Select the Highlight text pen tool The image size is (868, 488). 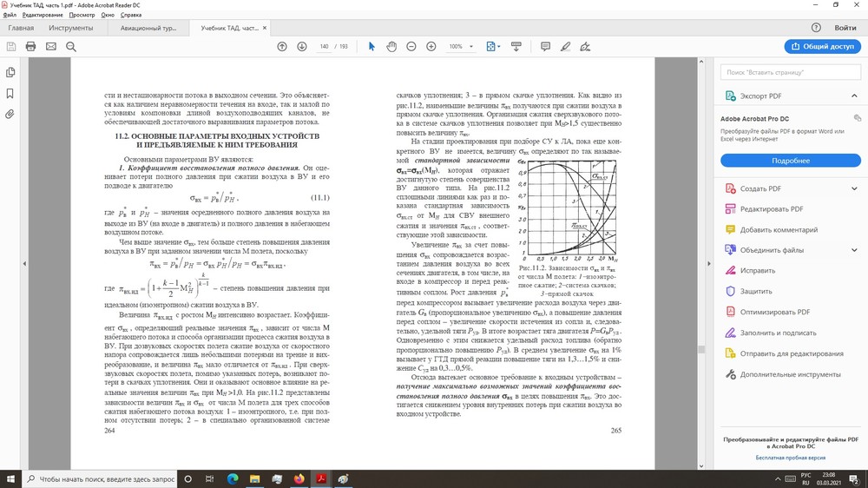click(x=565, y=47)
